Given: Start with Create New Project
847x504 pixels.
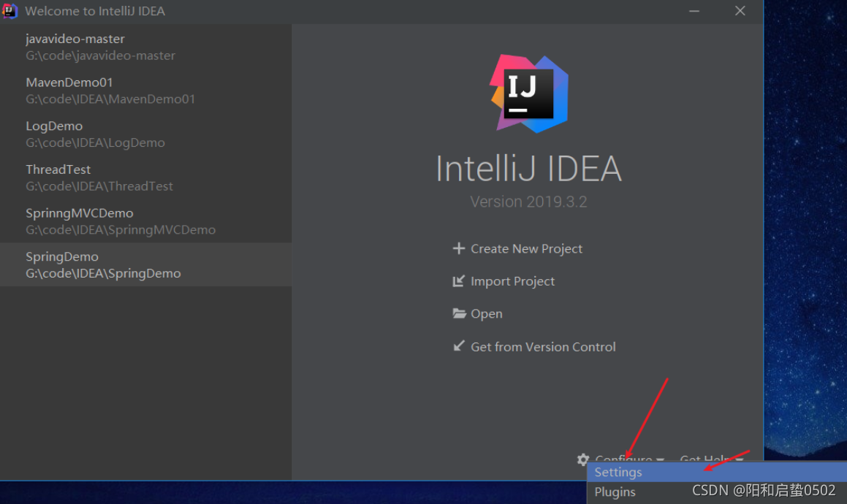Looking at the screenshot, I should point(526,249).
